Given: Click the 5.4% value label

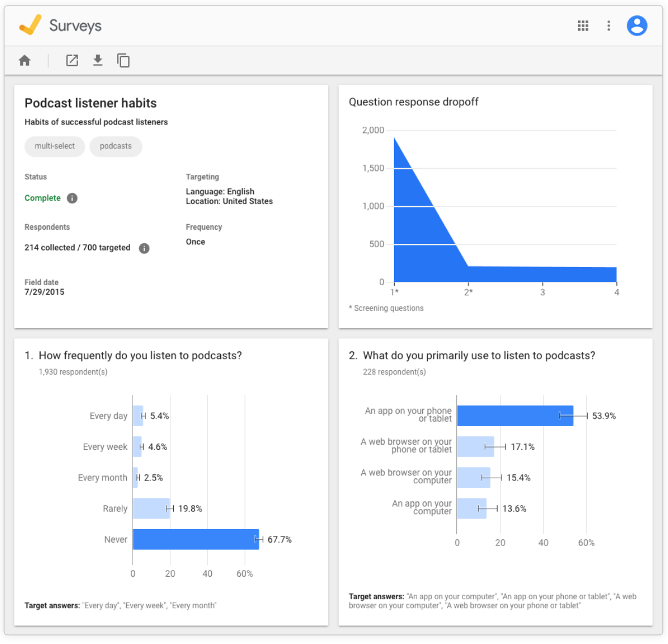Looking at the screenshot, I should 159,416.
